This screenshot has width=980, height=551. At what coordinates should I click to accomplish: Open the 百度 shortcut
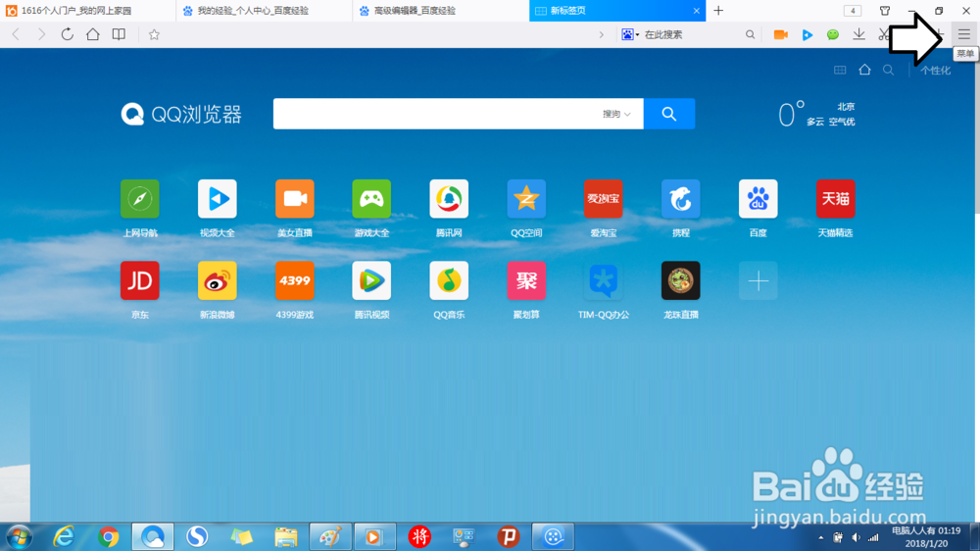click(759, 208)
